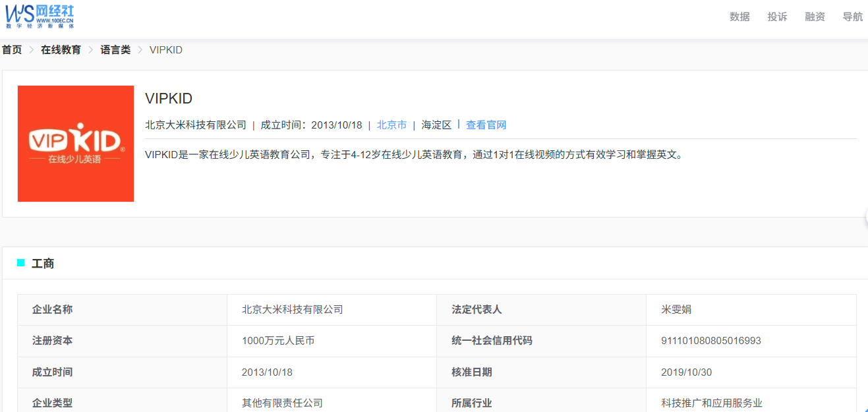Open the 北京市 location link
Image resolution: width=868 pixels, height=412 pixels.
coord(391,125)
